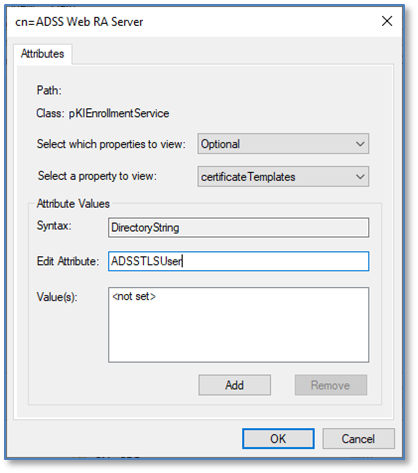
Task: Click the Attribute Values group heading
Action: coord(73,203)
